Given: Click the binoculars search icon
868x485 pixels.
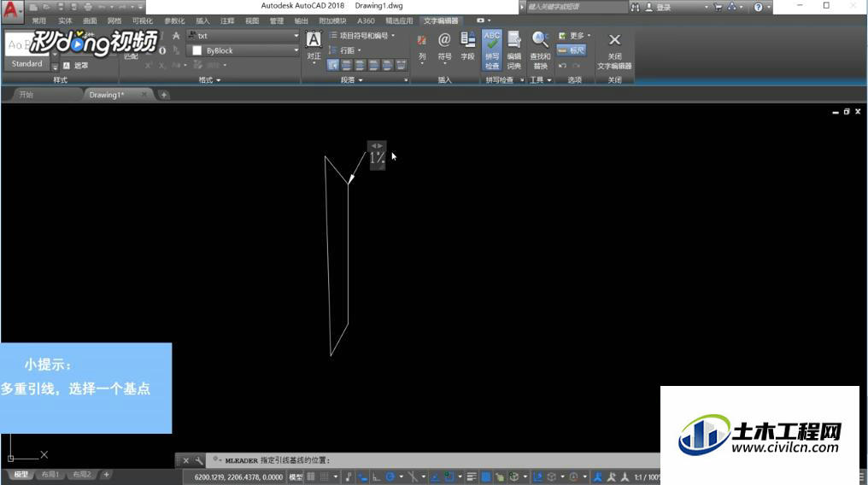Looking at the screenshot, I should [x=635, y=7].
